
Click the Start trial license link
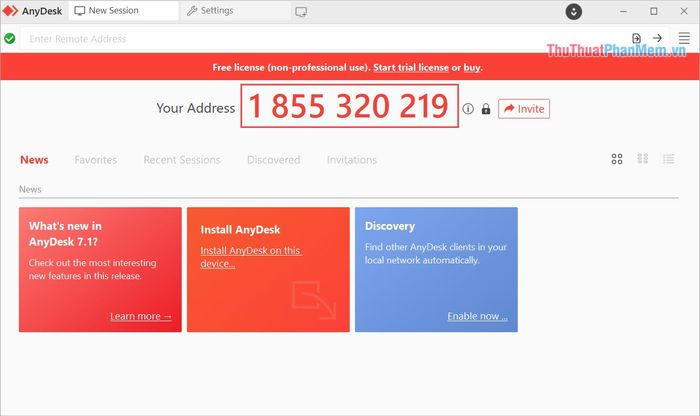click(411, 67)
